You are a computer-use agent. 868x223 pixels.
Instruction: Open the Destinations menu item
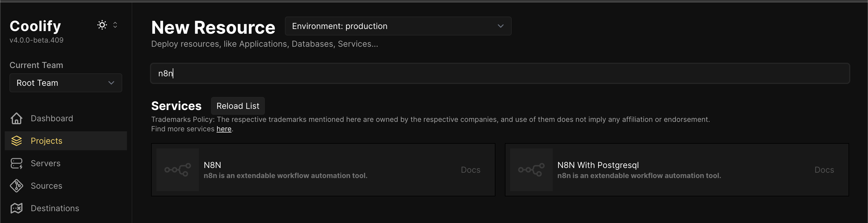click(x=66, y=208)
